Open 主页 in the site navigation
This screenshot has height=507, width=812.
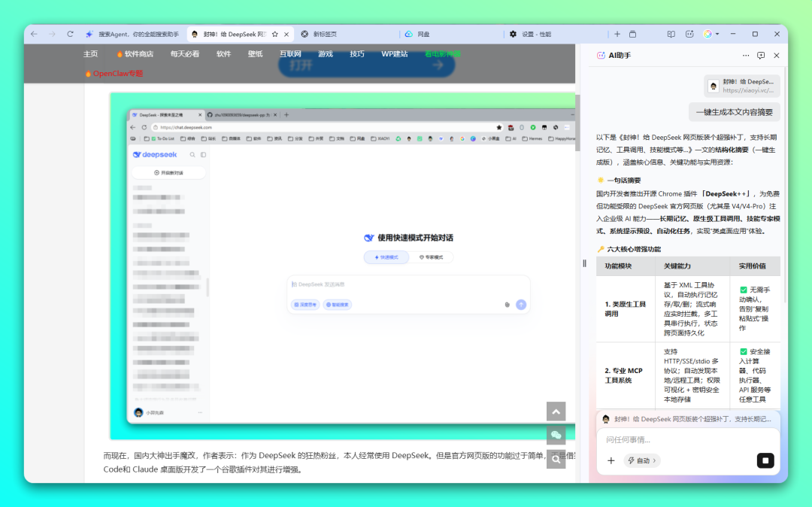pyautogui.click(x=91, y=54)
